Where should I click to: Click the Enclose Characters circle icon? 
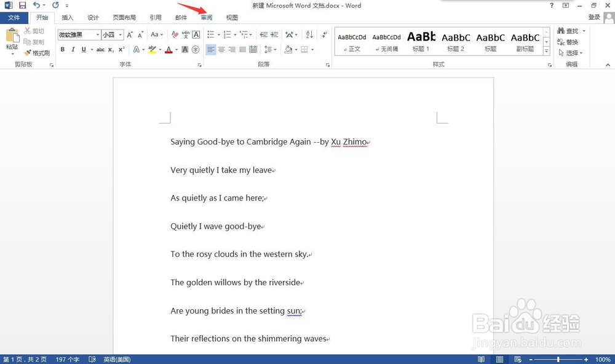click(x=196, y=49)
